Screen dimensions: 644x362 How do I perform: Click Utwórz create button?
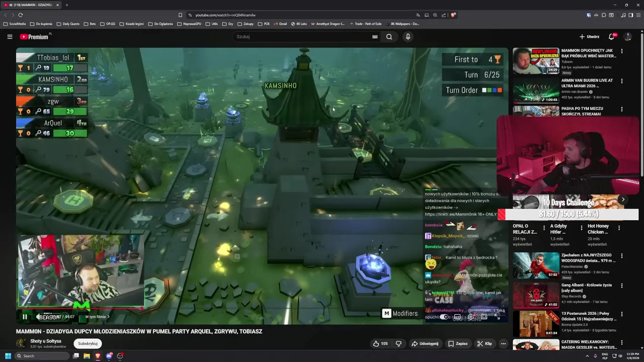coord(589,37)
